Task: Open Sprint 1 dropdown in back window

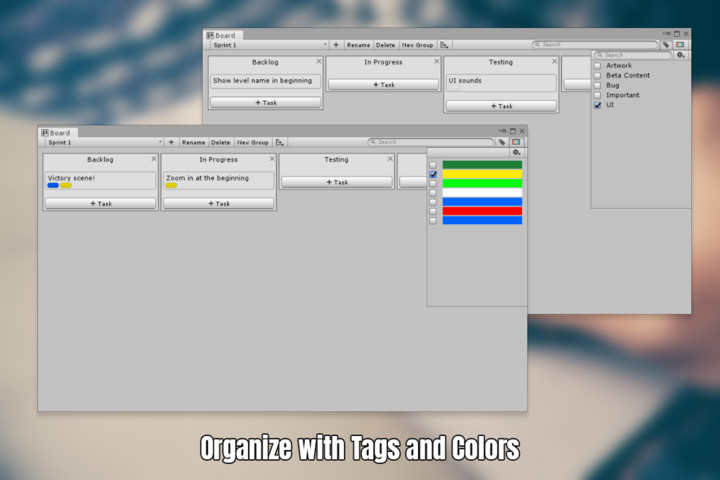Action: coord(270,45)
